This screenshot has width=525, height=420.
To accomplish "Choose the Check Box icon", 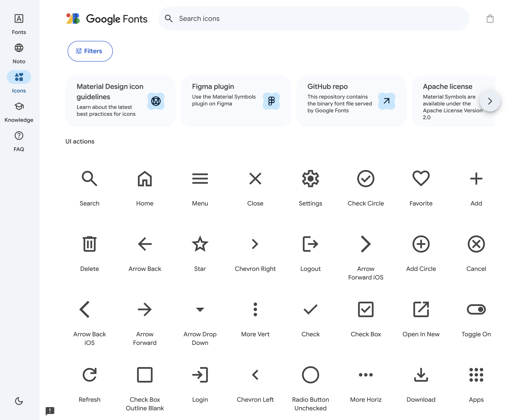I will click(366, 309).
